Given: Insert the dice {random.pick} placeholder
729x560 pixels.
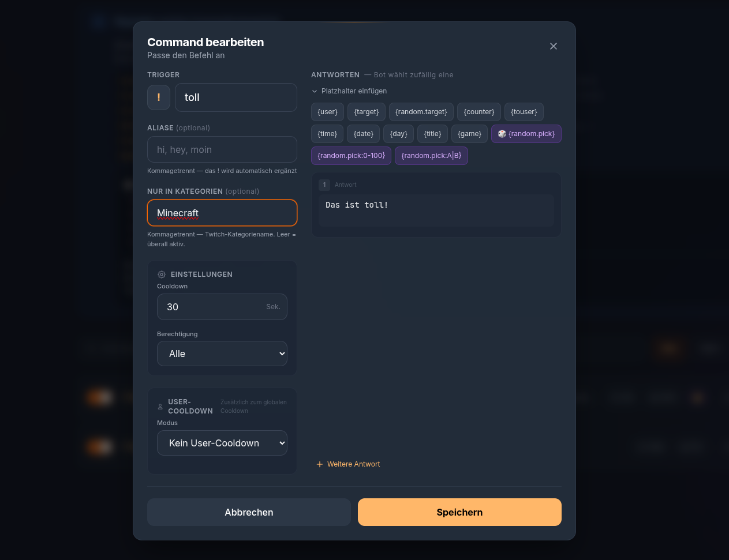Looking at the screenshot, I should point(526,134).
